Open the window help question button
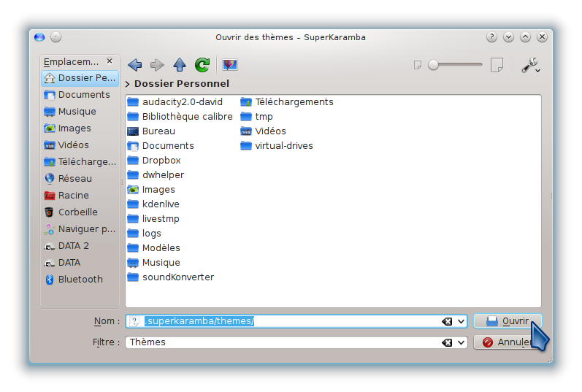The width and height of the screenshot is (582, 392). pyautogui.click(x=491, y=37)
